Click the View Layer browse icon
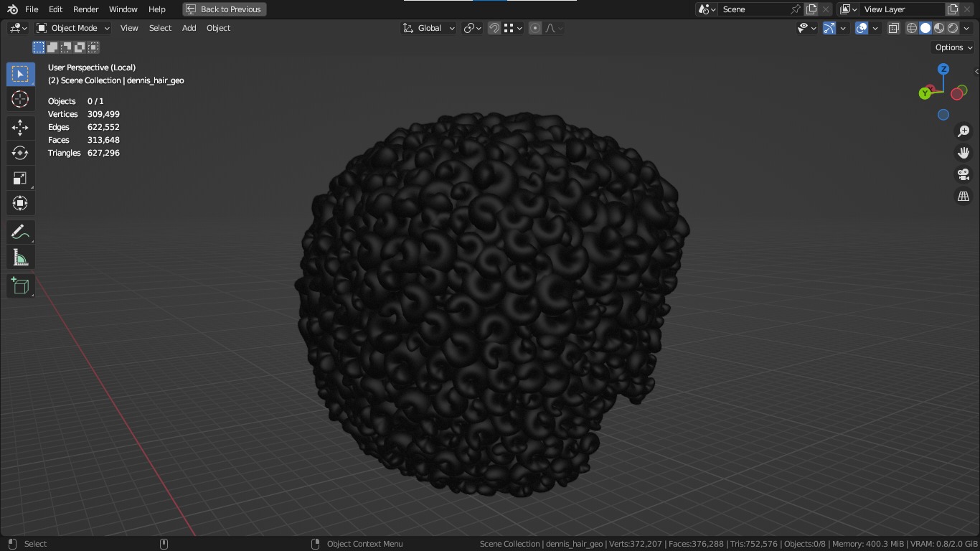Viewport: 980px width, 551px height. tap(849, 9)
